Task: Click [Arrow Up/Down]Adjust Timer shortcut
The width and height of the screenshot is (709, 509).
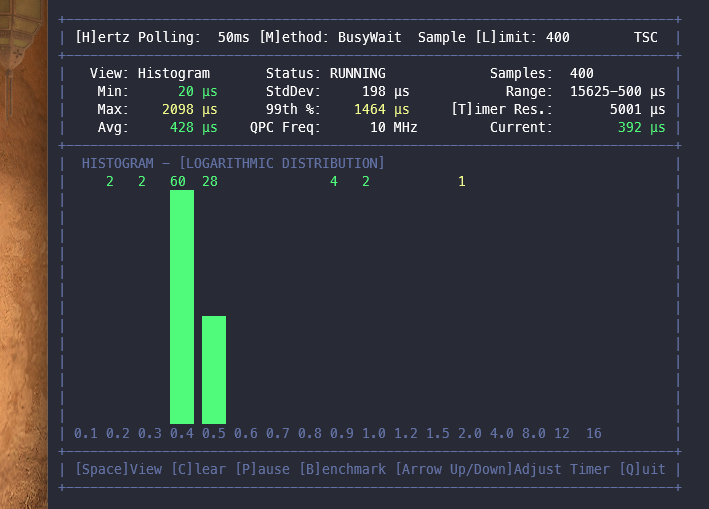Action: click(502, 469)
